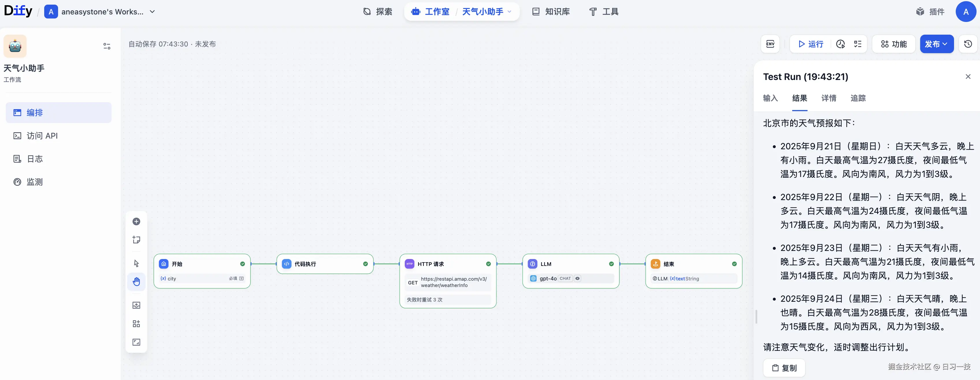Click the organize nodes icon

pos(136,323)
